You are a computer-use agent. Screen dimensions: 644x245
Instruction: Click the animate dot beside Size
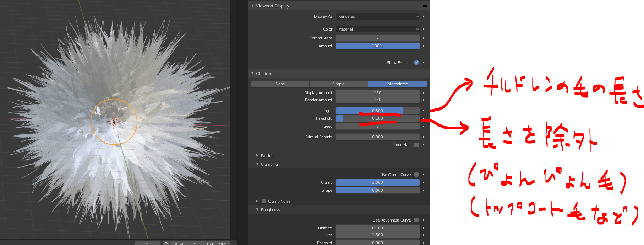(x=423, y=235)
